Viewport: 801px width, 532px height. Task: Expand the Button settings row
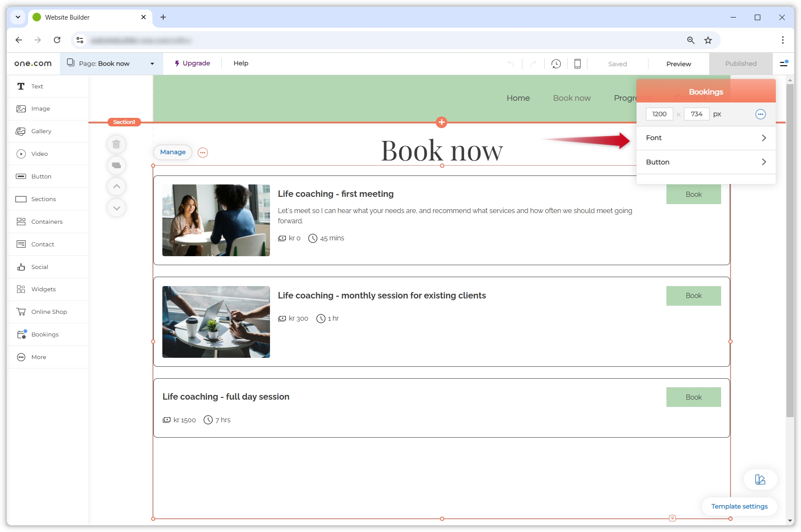(706, 162)
